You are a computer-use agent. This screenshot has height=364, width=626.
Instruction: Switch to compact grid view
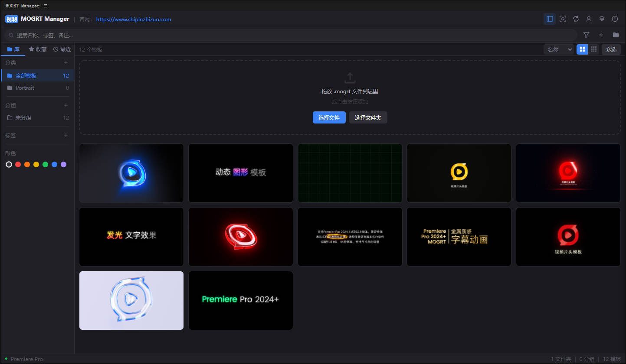point(593,49)
